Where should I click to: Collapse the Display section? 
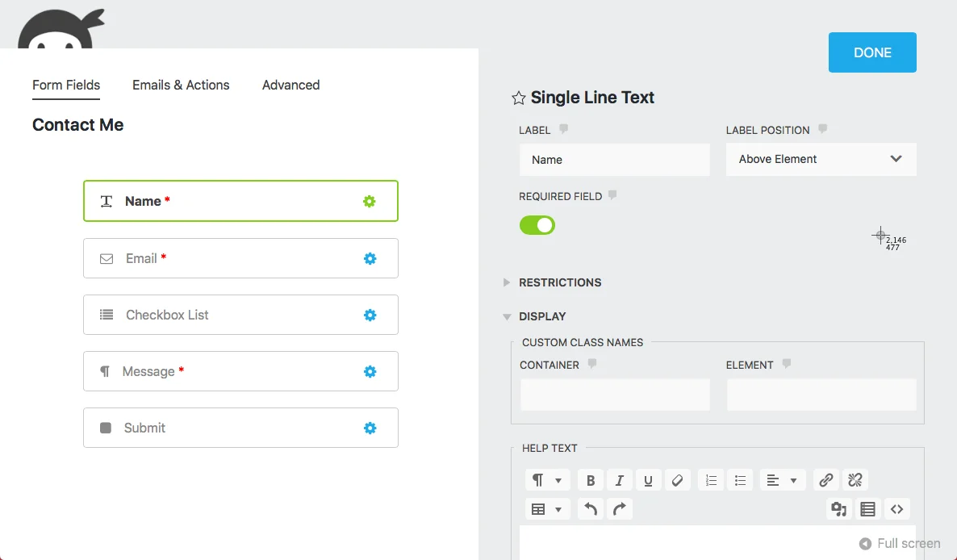542,316
